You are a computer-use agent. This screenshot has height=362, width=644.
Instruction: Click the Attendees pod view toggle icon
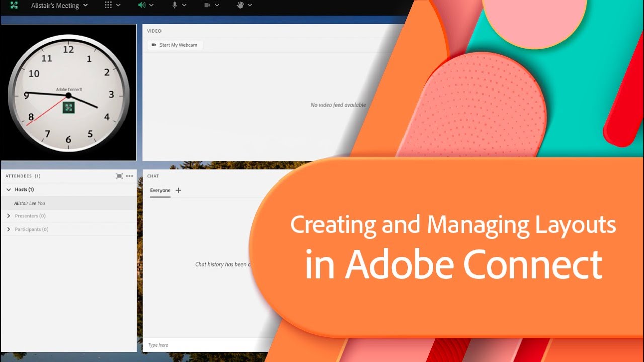click(119, 176)
